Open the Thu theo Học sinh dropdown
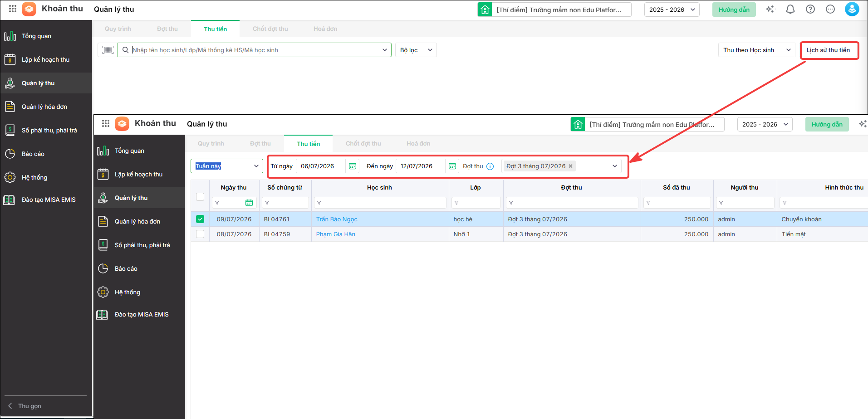Image resolution: width=868 pixels, height=419 pixels. click(757, 50)
